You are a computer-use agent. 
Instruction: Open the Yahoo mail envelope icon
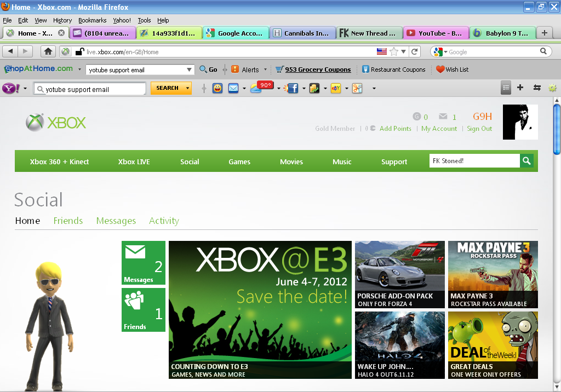click(x=233, y=88)
